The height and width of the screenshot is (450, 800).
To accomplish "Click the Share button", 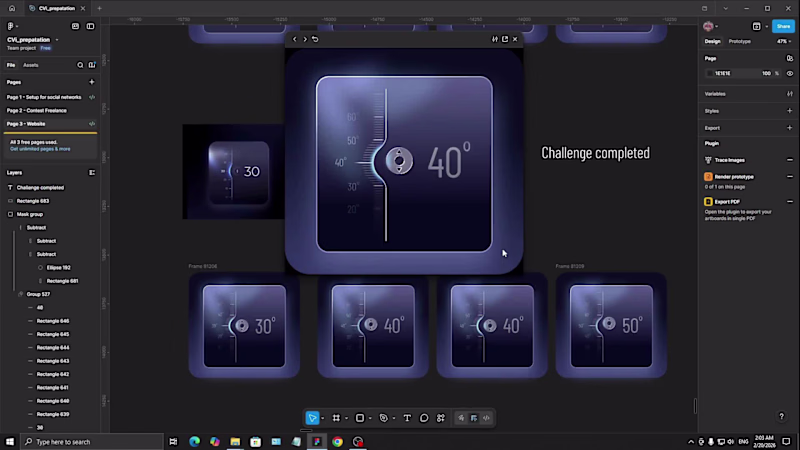I will point(783,26).
